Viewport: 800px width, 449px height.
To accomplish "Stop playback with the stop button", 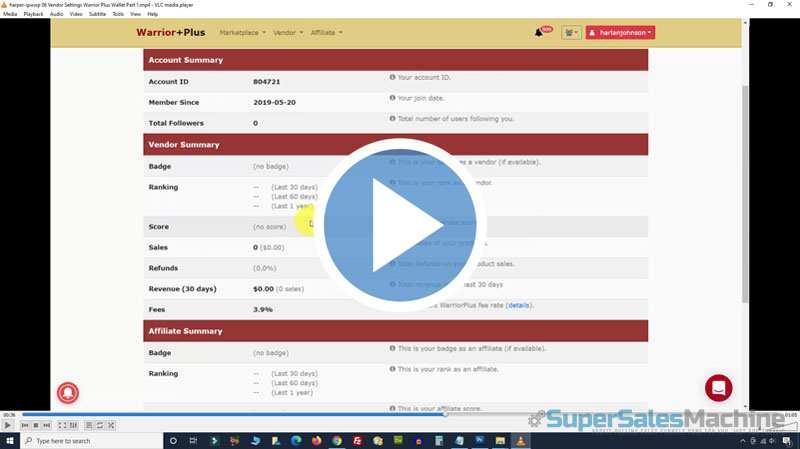I will point(35,426).
